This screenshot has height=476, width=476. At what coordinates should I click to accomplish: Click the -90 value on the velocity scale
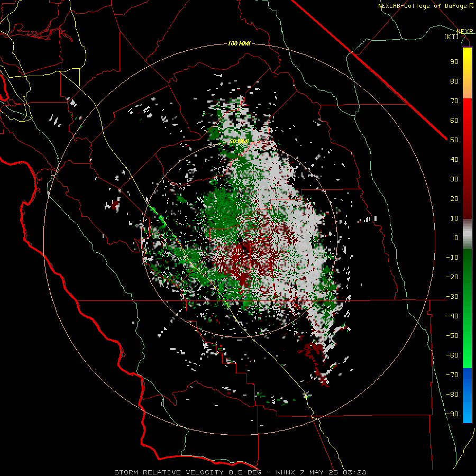tap(452, 414)
